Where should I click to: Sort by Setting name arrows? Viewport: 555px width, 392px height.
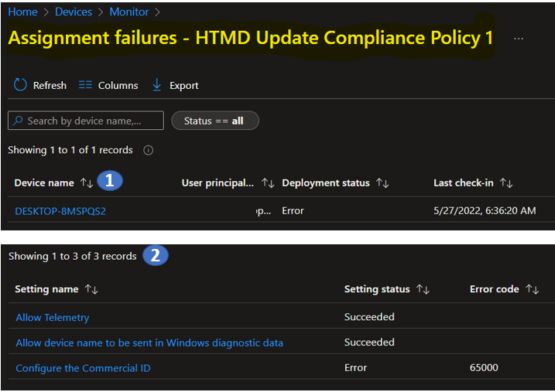[x=91, y=289]
